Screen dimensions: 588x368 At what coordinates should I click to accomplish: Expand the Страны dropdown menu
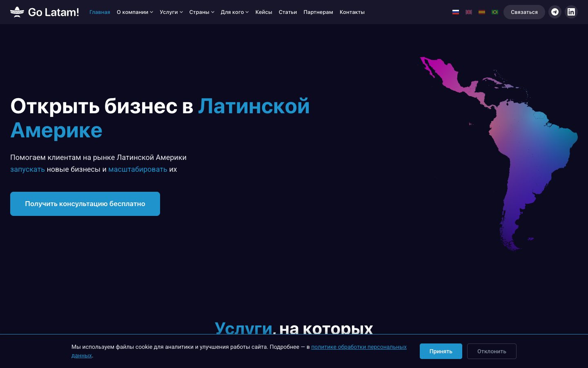click(202, 12)
